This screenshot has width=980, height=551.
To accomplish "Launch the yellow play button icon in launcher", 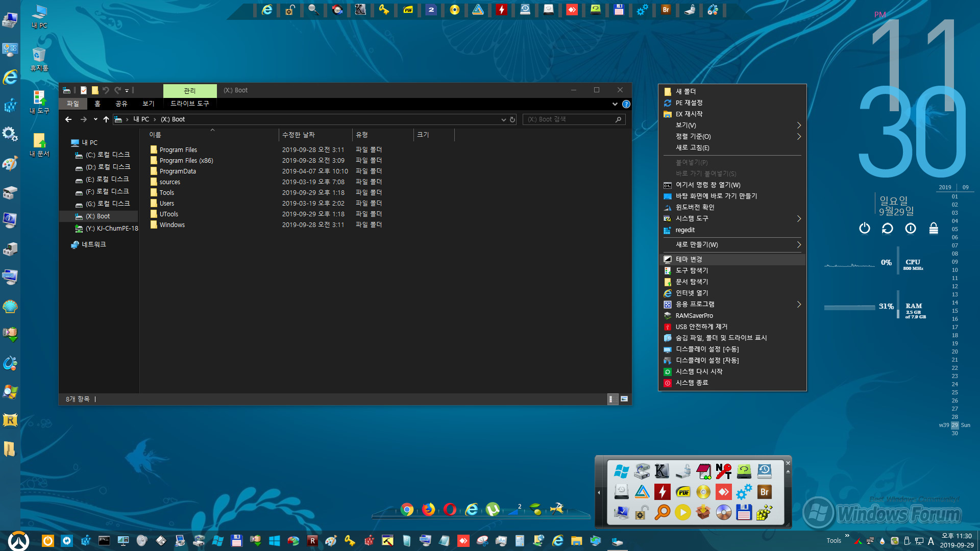I will [682, 512].
